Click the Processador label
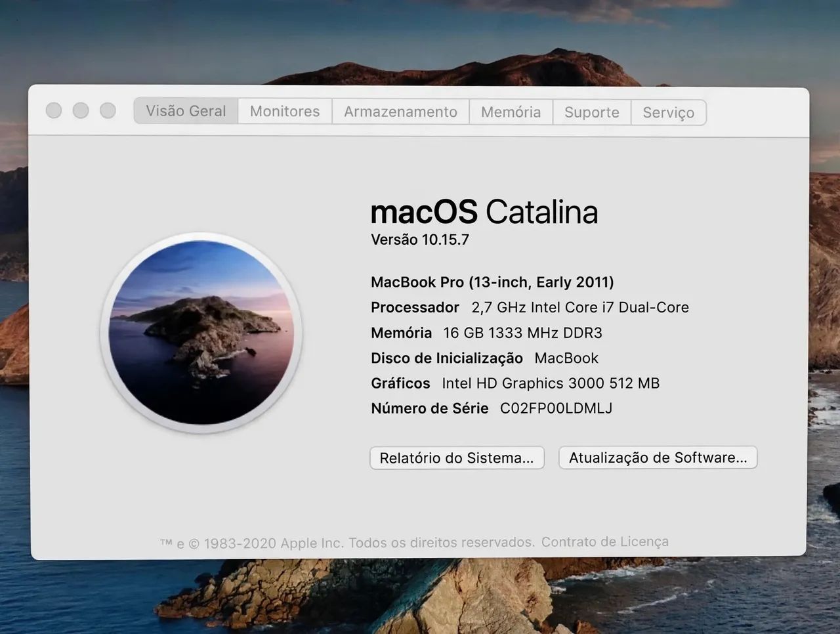 click(x=415, y=307)
